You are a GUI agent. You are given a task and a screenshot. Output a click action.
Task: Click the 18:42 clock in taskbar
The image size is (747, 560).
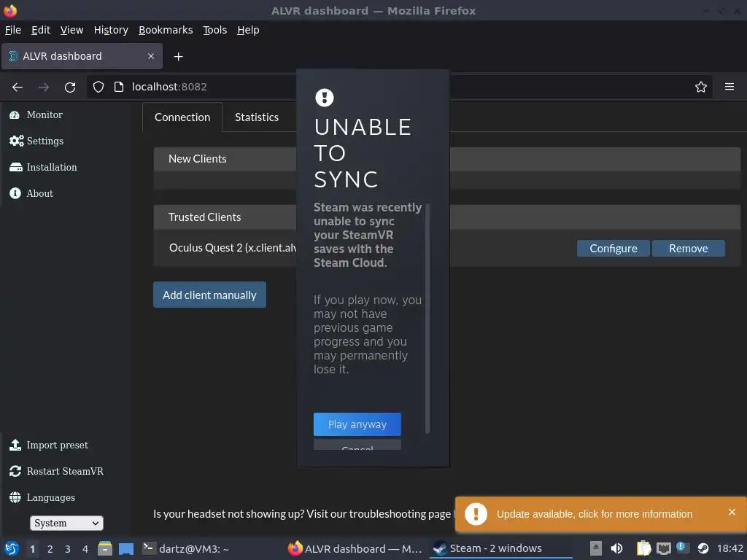pyautogui.click(x=729, y=548)
